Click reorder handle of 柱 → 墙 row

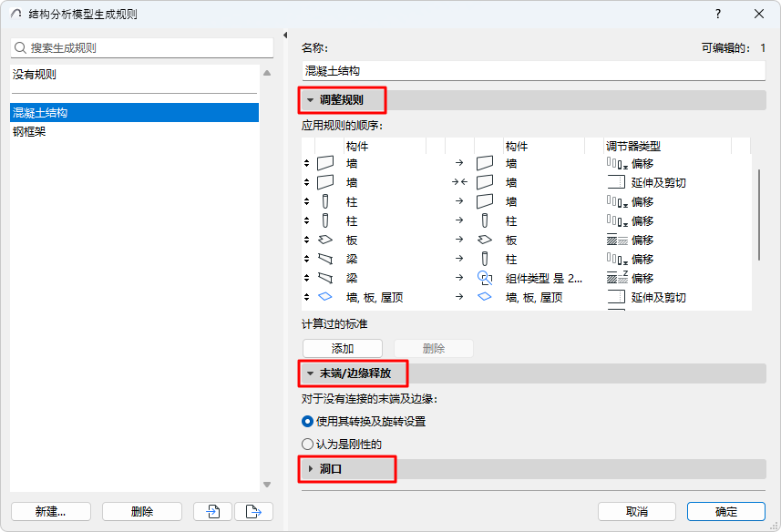pos(306,201)
